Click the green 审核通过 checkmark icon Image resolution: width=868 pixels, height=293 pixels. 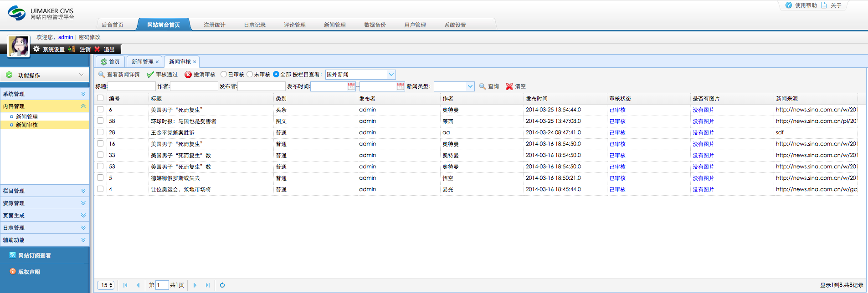pyautogui.click(x=150, y=75)
